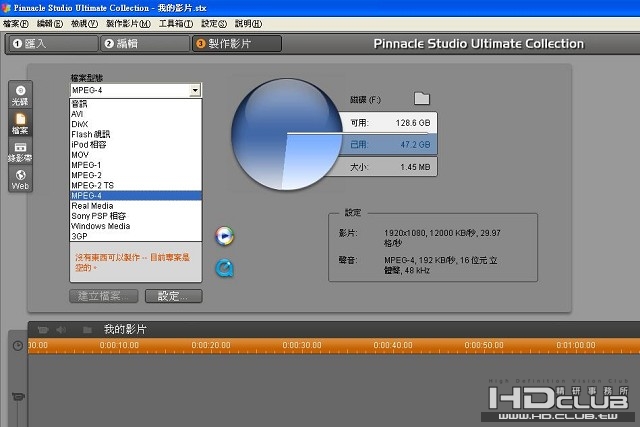The height and width of the screenshot is (427, 640).
Task: Click the 我的影片 project title
Action: pos(125,329)
